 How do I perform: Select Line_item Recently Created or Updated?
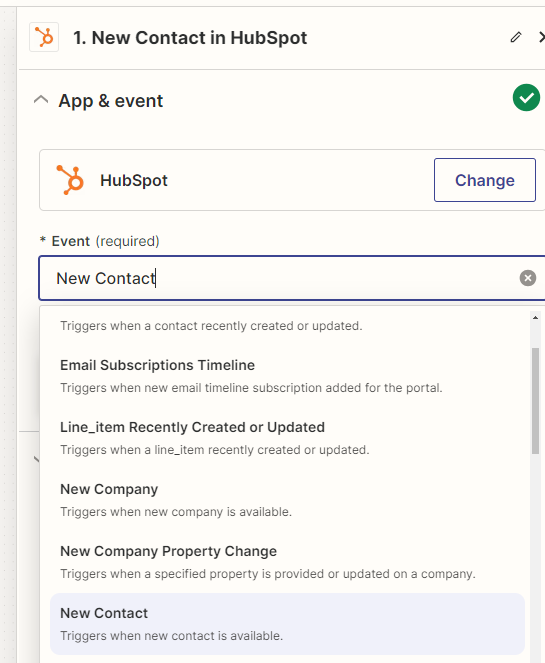pos(288,438)
